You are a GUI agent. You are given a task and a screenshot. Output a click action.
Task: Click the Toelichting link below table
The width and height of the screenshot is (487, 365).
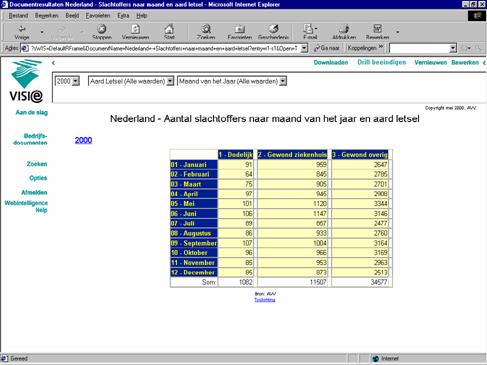(265, 300)
